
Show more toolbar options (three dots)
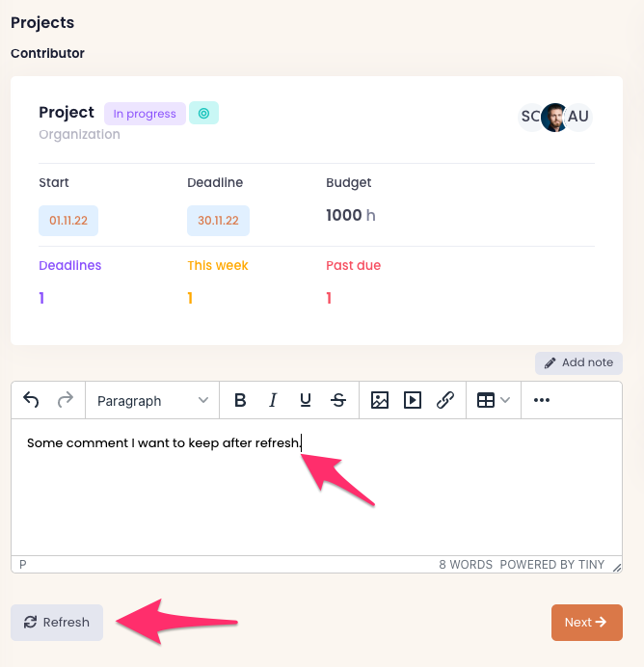click(x=542, y=400)
